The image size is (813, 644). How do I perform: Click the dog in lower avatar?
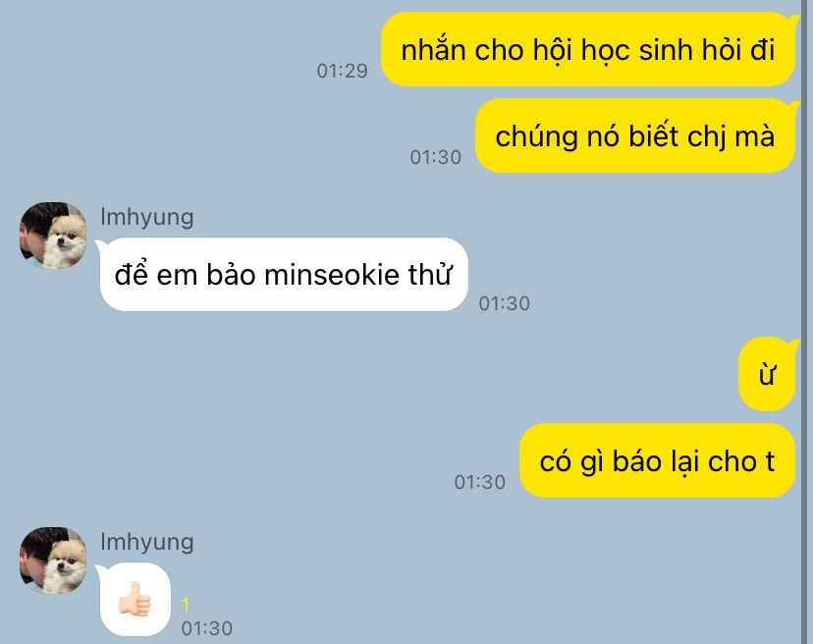click(65, 566)
